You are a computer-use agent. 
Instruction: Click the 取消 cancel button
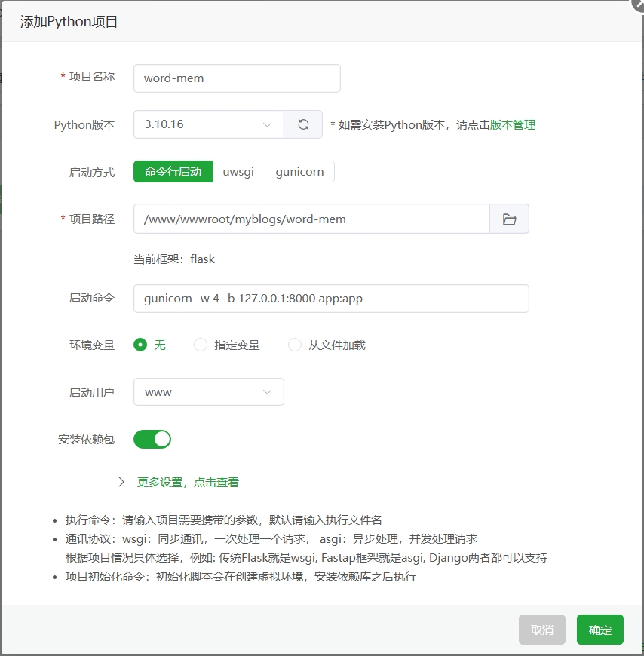(541, 630)
